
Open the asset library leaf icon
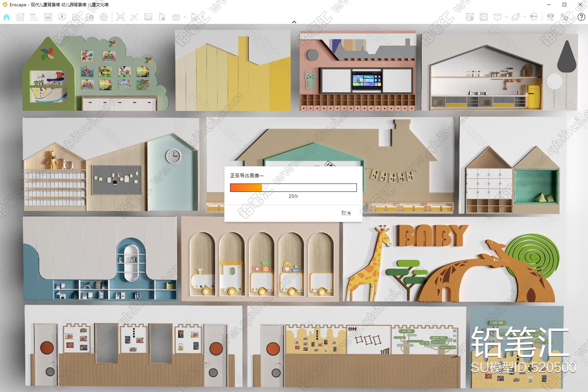coord(62,17)
